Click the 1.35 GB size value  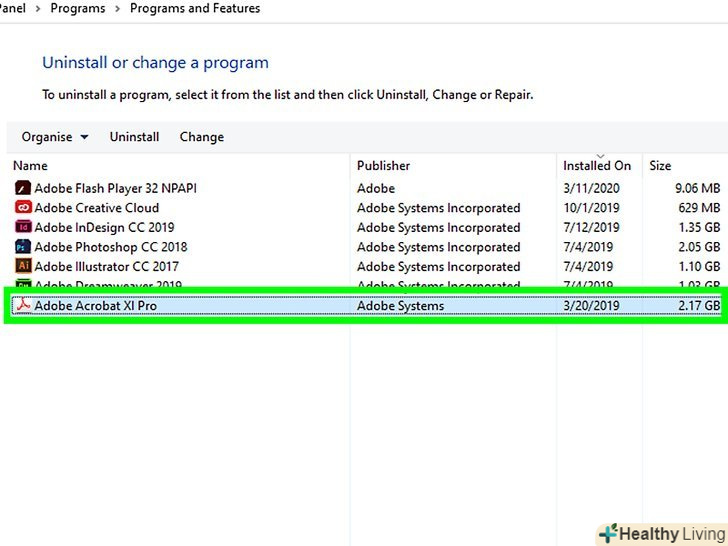click(x=699, y=227)
